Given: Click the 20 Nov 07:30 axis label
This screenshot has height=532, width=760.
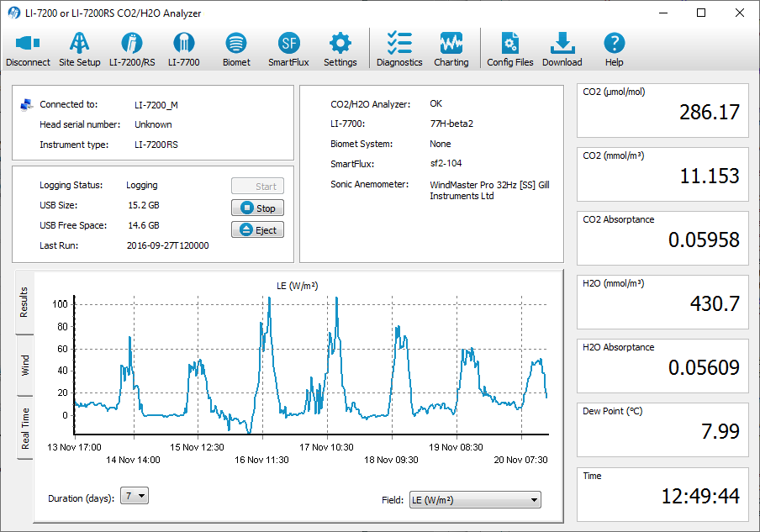Looking at the screenshot, I should click(x=520, y=460).
